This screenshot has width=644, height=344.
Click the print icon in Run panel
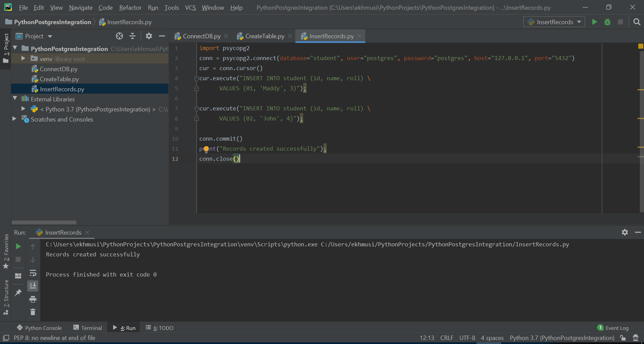point(33,299)
